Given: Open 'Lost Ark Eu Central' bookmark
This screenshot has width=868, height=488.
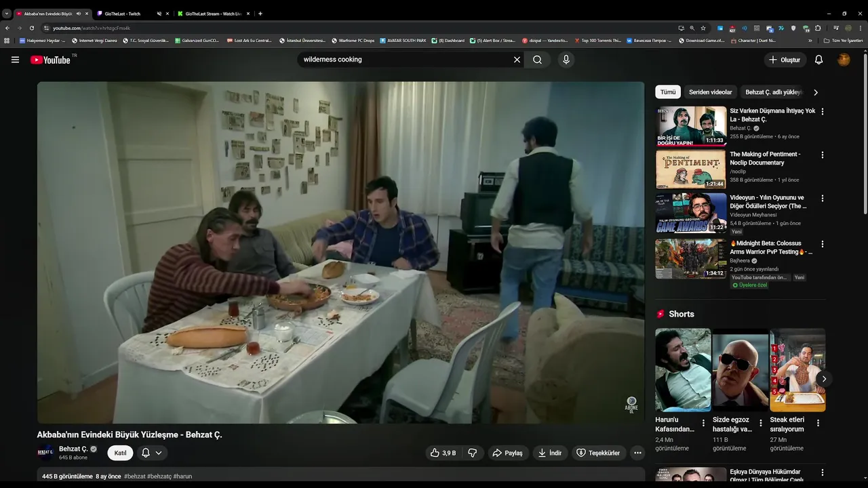Looking at the screenshot, I should coord(249,41).
